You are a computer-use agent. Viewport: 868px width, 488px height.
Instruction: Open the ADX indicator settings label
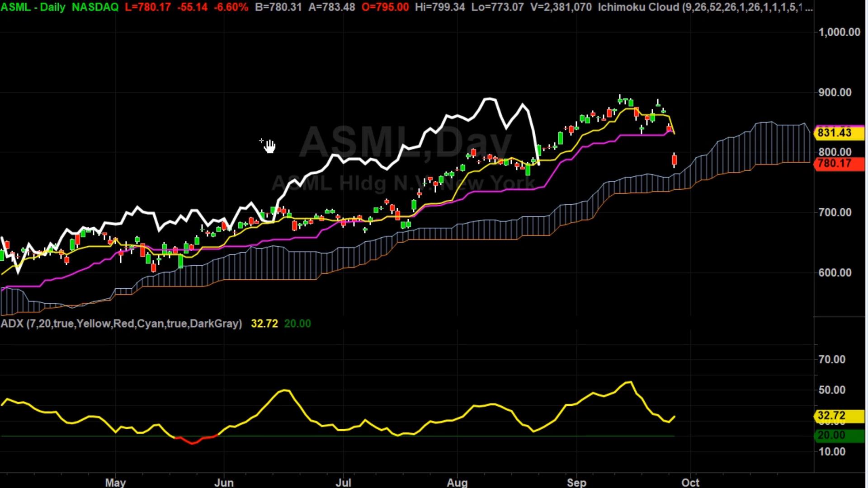point(122,324)
